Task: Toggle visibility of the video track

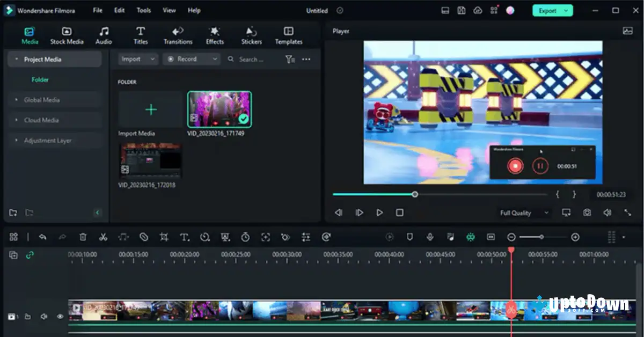Action: tap(60, 317)
